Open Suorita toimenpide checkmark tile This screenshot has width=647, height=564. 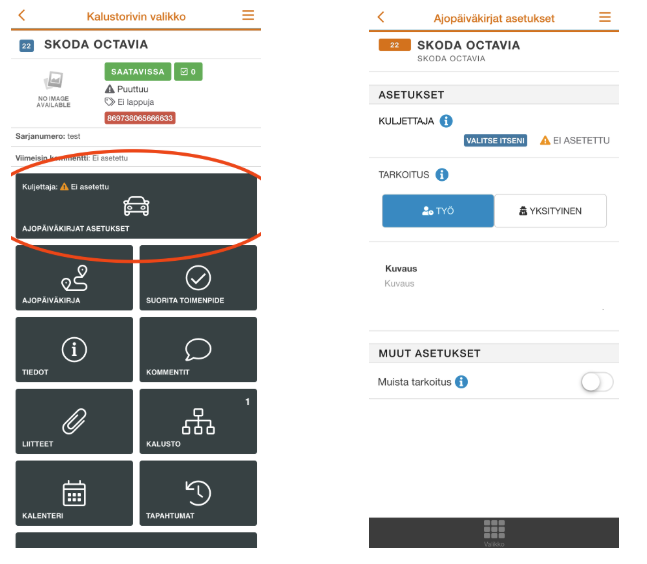(x=198, y=278)
